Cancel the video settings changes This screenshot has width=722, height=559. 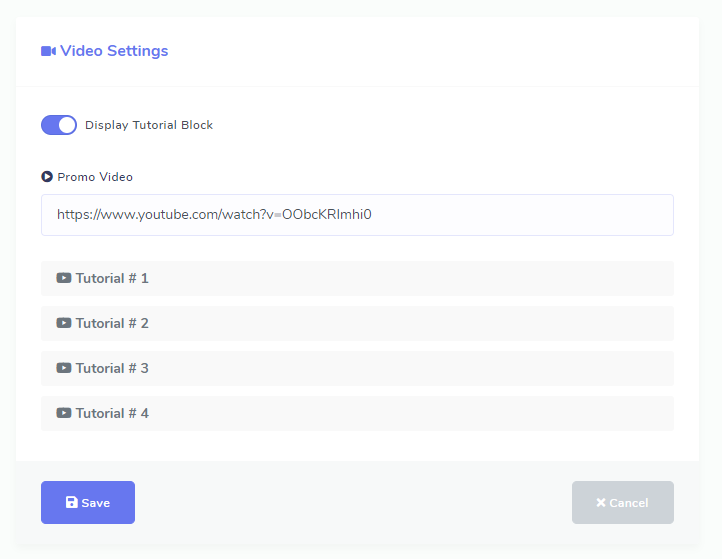(622, 503)
